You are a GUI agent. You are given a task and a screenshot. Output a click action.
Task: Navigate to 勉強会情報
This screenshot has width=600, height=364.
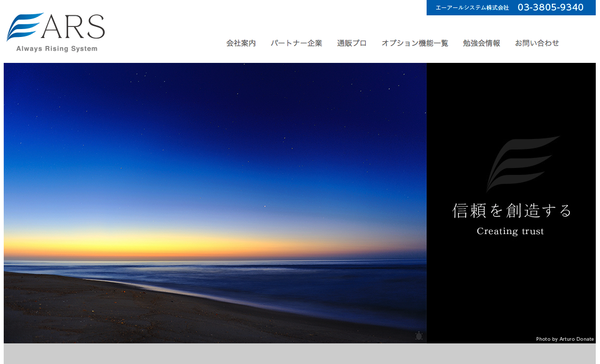pos(482,43)
